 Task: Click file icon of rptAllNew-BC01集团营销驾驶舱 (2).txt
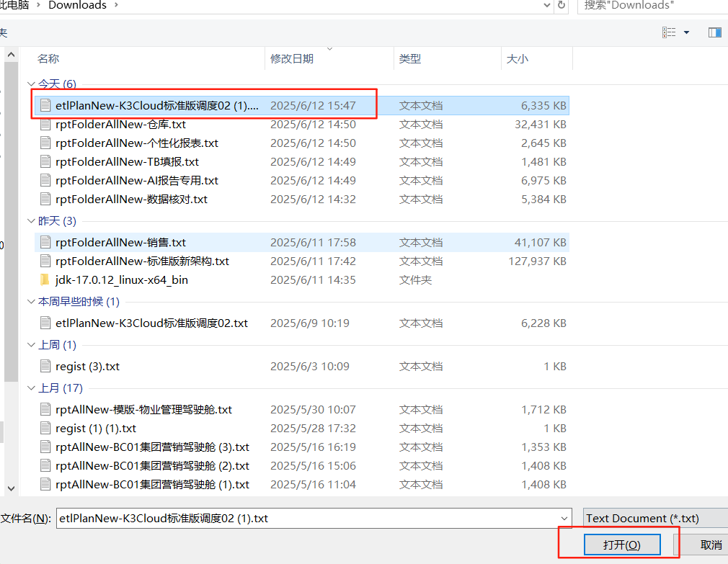45,465
